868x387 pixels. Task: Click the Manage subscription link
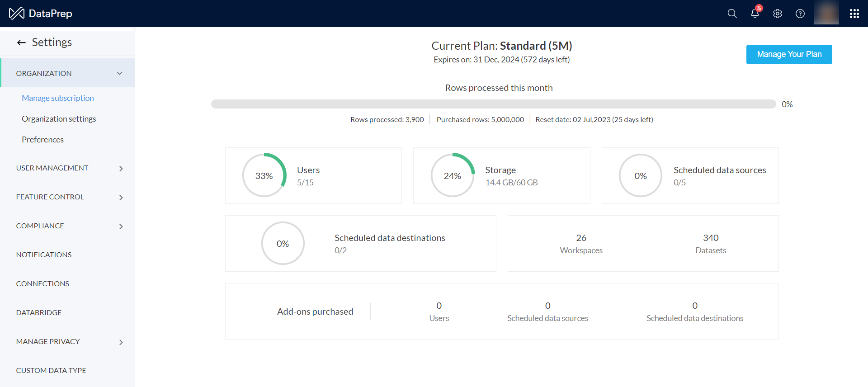58,98
